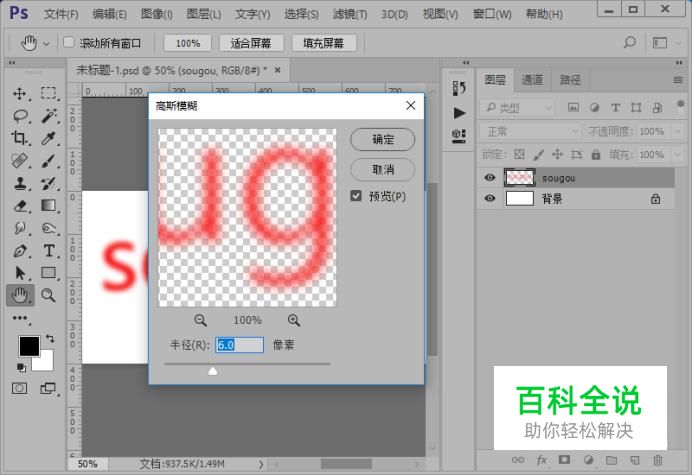This screenshot has width=692, height=475.
Task: Open the Filter menu
Action: 350,14
